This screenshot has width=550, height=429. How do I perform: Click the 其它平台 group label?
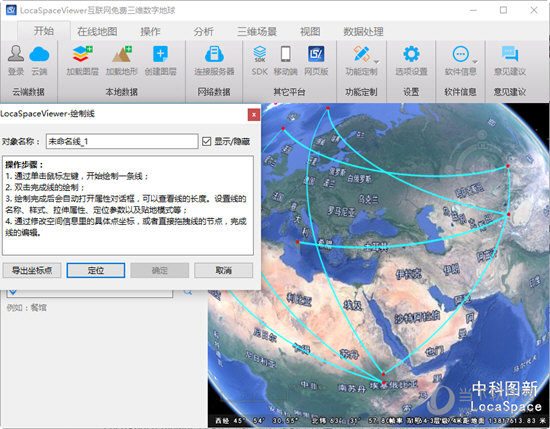point(289,92)
